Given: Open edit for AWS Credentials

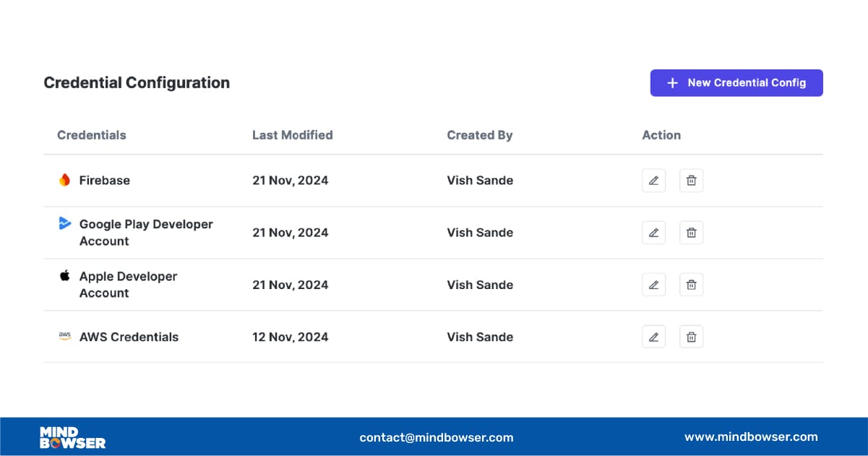Looking at the screenshot, I should (653, 337).
